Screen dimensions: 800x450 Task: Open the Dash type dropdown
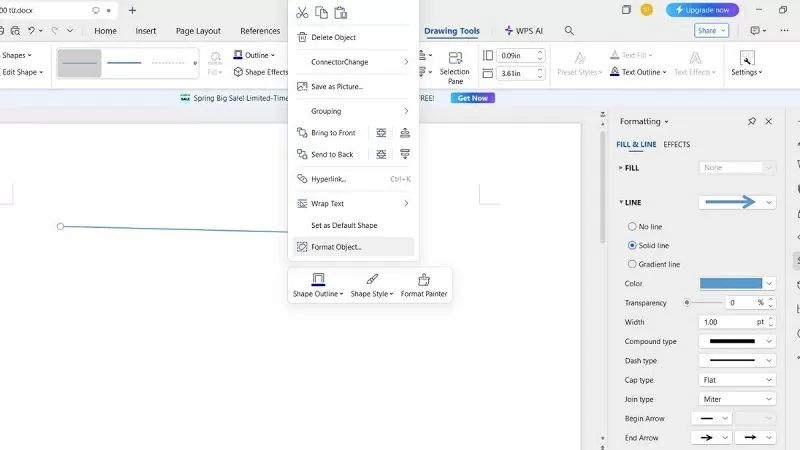point(737,360)
